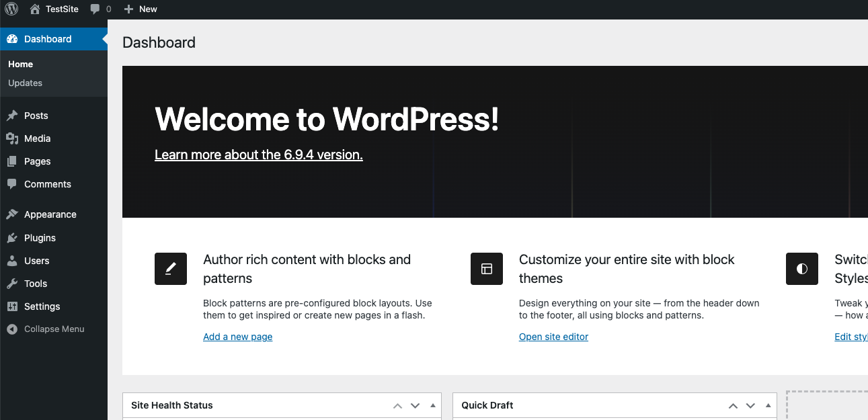Click the half-circle Styles contrast icon
This screenshot has width=868, height=420.
tap(801, 269)
